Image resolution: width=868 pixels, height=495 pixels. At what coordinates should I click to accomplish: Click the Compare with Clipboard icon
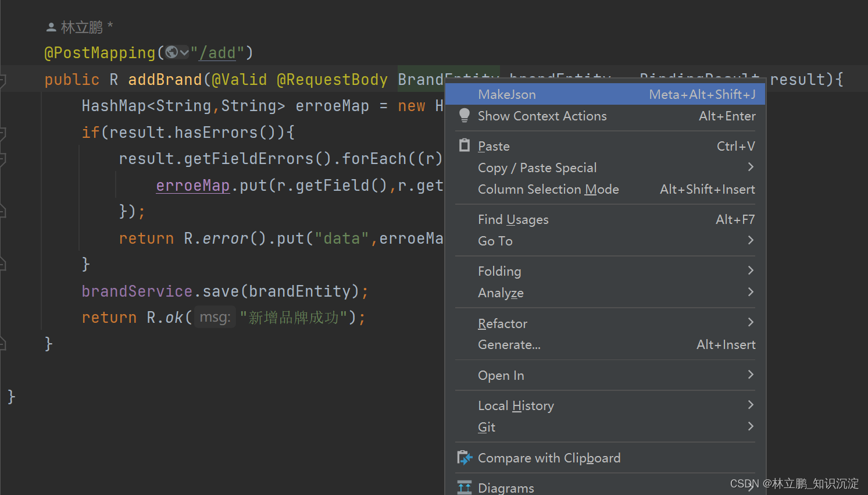465,458
